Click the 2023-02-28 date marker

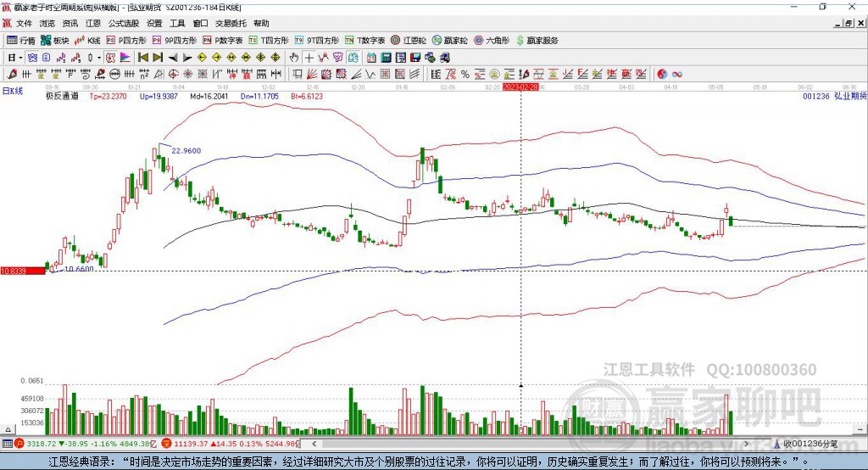520,87
